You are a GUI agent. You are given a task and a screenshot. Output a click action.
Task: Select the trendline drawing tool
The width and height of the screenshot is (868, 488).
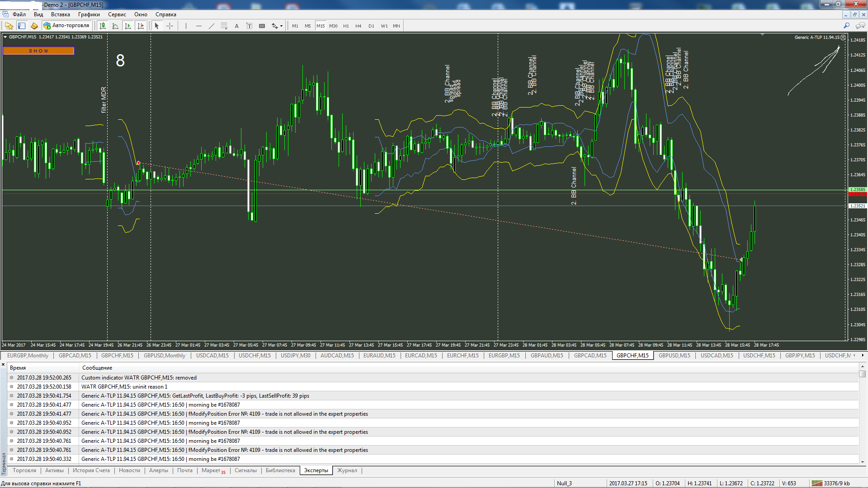[x=211, y=26]
